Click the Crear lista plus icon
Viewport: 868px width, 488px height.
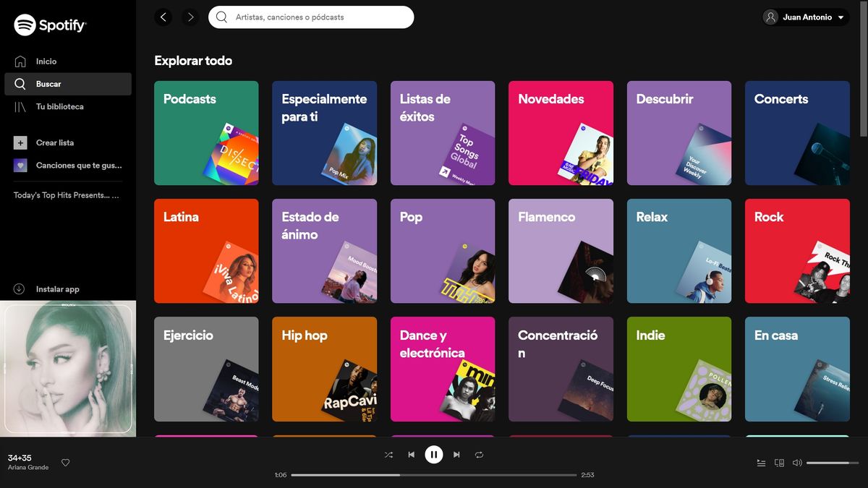[x=19, y=142]
